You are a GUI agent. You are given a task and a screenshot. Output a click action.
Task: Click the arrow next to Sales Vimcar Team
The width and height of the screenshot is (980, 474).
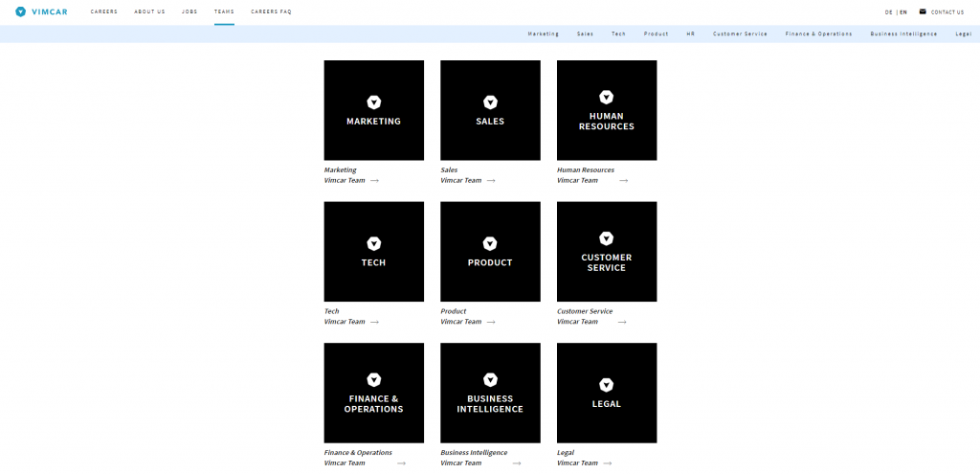pyautogui.click(x=491, y=181)
